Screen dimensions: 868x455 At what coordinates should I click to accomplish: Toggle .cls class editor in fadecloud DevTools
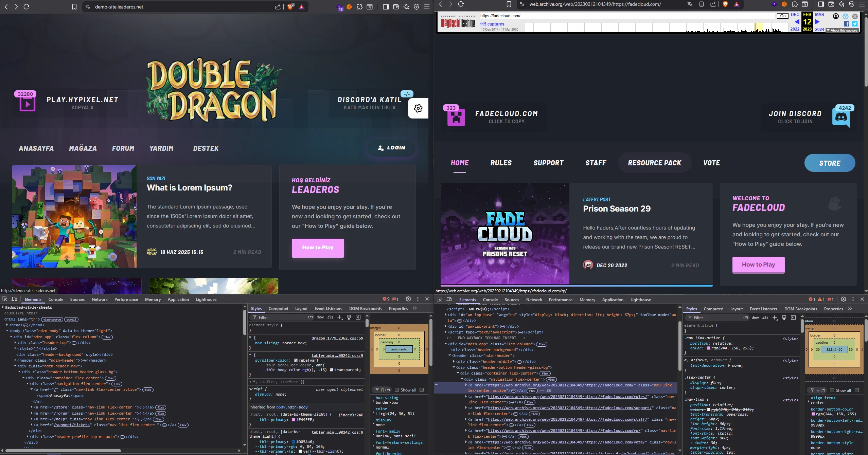click(765, 317)
